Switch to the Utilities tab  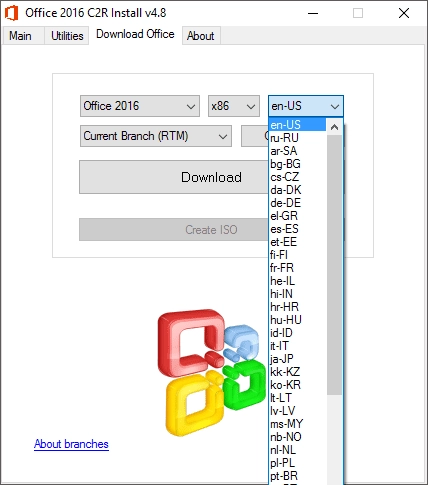click(67, 36)
